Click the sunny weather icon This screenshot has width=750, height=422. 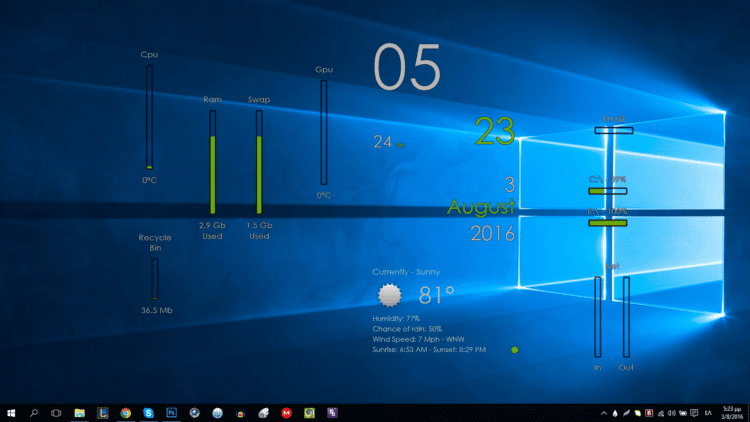(x=389, y=295)
